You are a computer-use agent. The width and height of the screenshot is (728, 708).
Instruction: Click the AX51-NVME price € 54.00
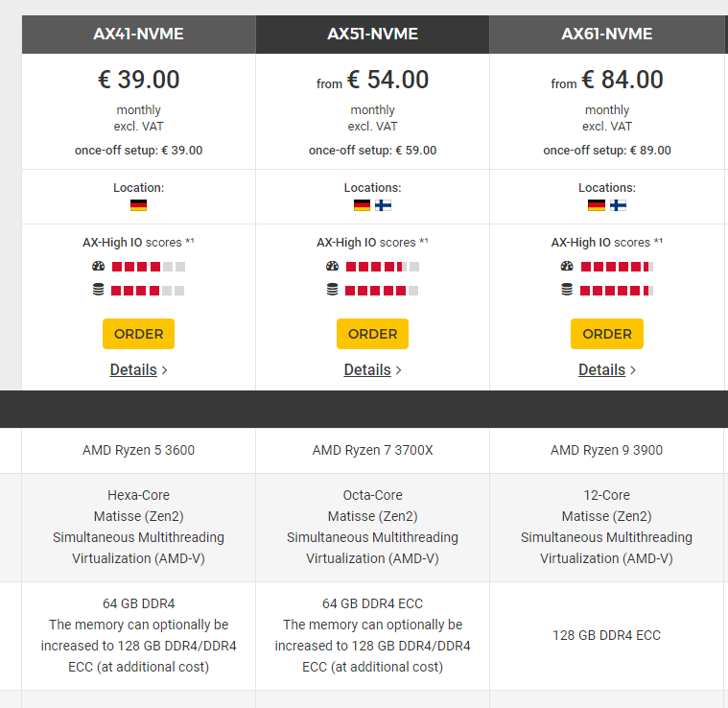[387, 80]
